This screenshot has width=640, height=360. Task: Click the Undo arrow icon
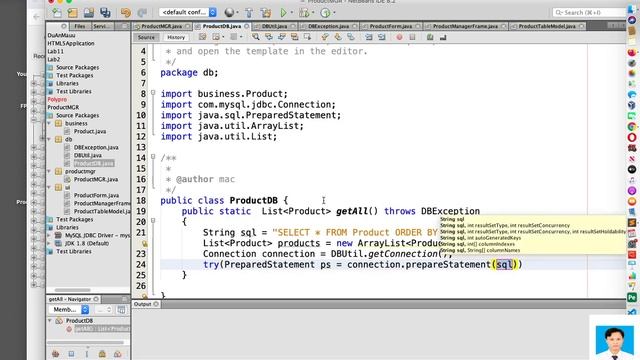point(126,13)
